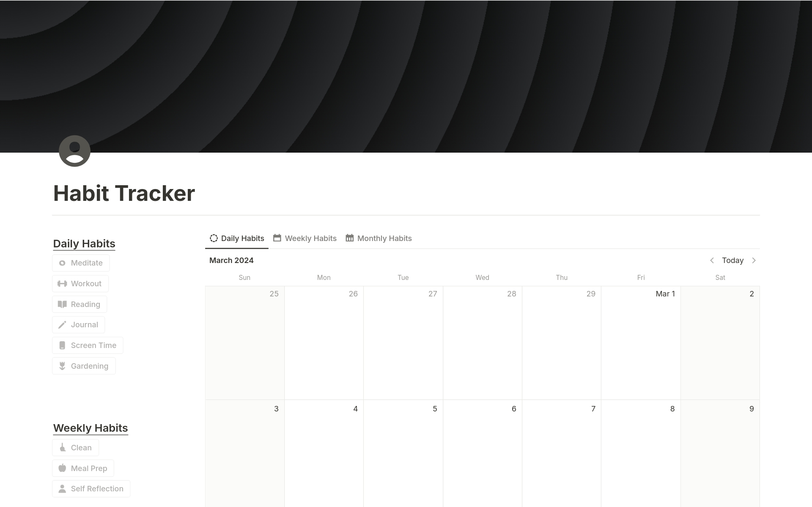Click the Daily Habits section header
Screen dimensions: 812x507
[x=84, y=243]
